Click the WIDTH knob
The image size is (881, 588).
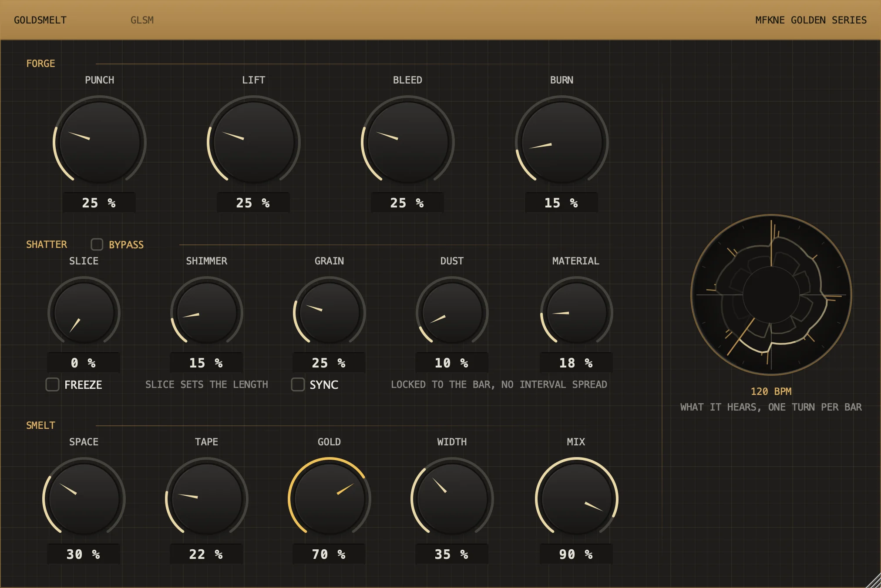452,499
